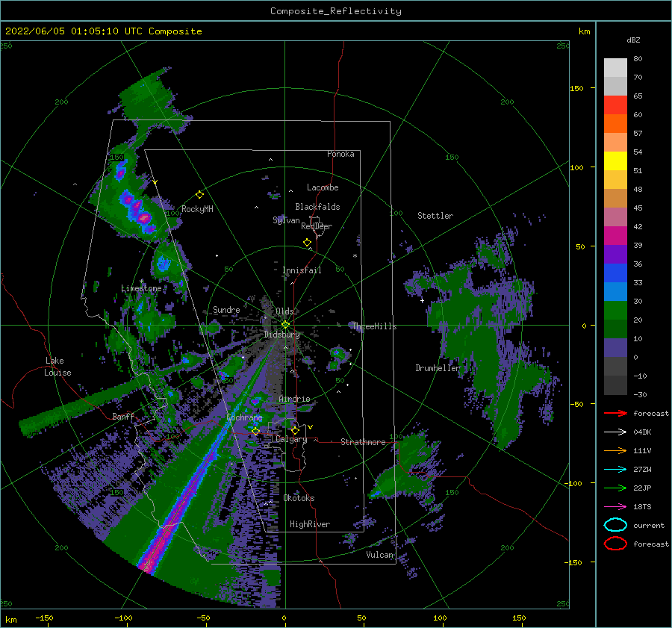The width and height of the screenshot is (672, 628).
Task: Click the Stettler city label
Action: tap(435, 216)
